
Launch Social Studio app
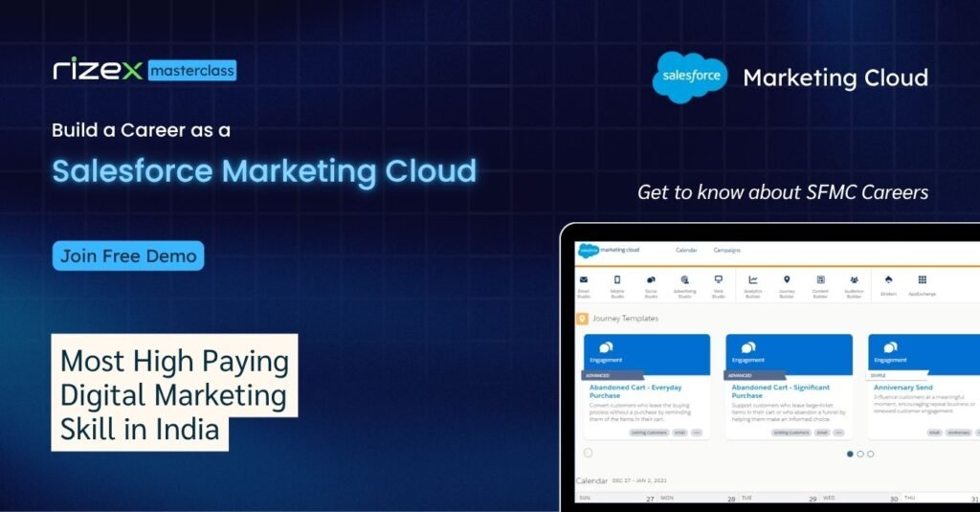[x=651, y=280]
